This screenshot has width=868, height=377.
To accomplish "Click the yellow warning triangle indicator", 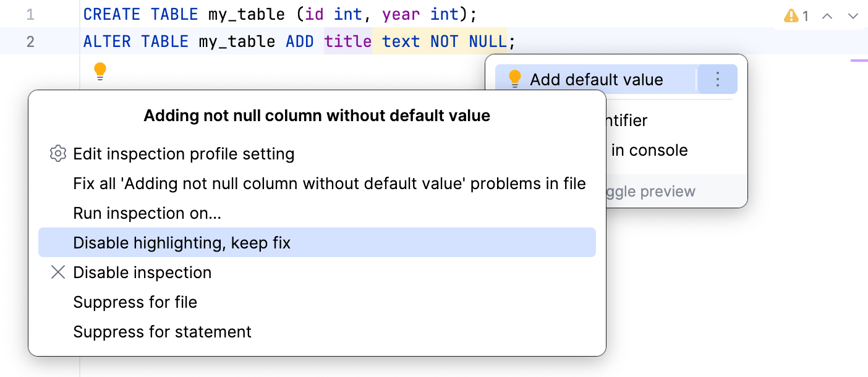I will pyautogui.click(x=792, y=17).
